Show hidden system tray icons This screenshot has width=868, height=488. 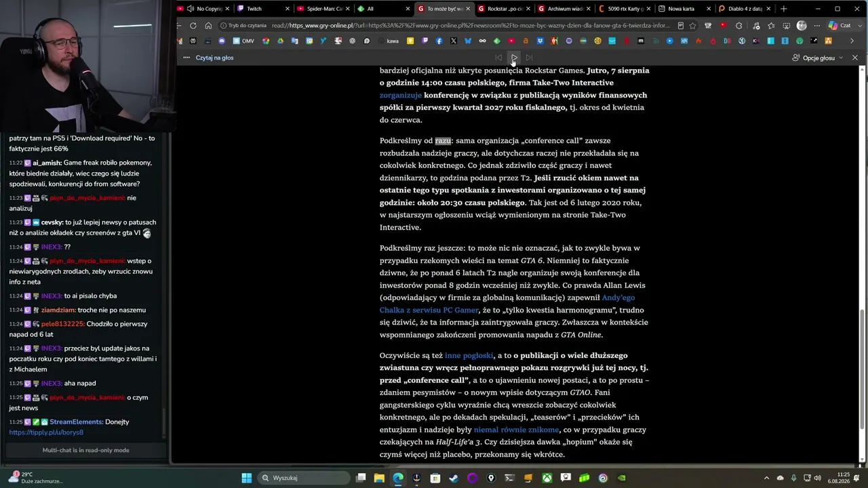(x=766, y=478)
